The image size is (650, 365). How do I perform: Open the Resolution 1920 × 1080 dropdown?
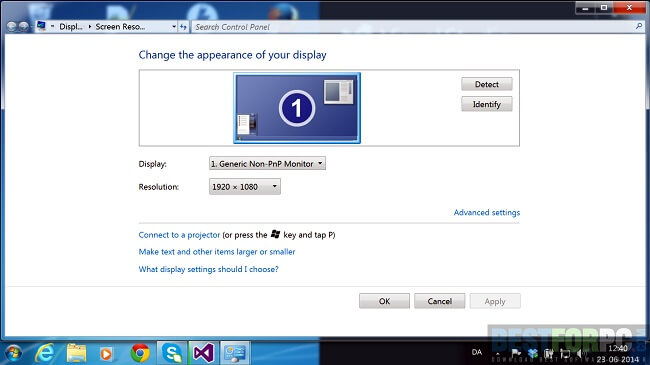coord(245,187)
